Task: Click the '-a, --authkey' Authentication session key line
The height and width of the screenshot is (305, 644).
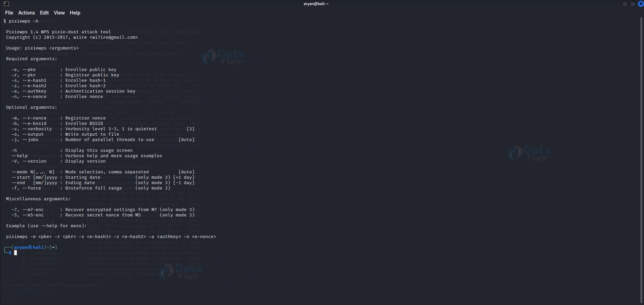Action: [73, 91]
